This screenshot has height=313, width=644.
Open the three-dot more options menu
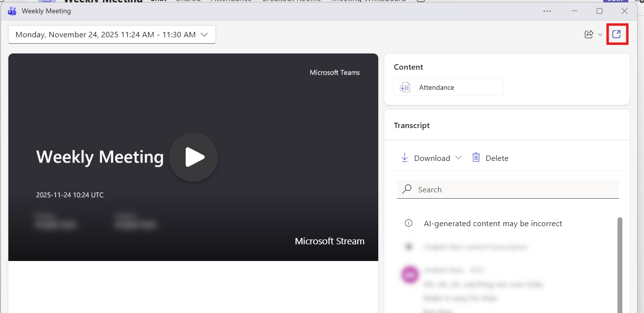(547, 11)
